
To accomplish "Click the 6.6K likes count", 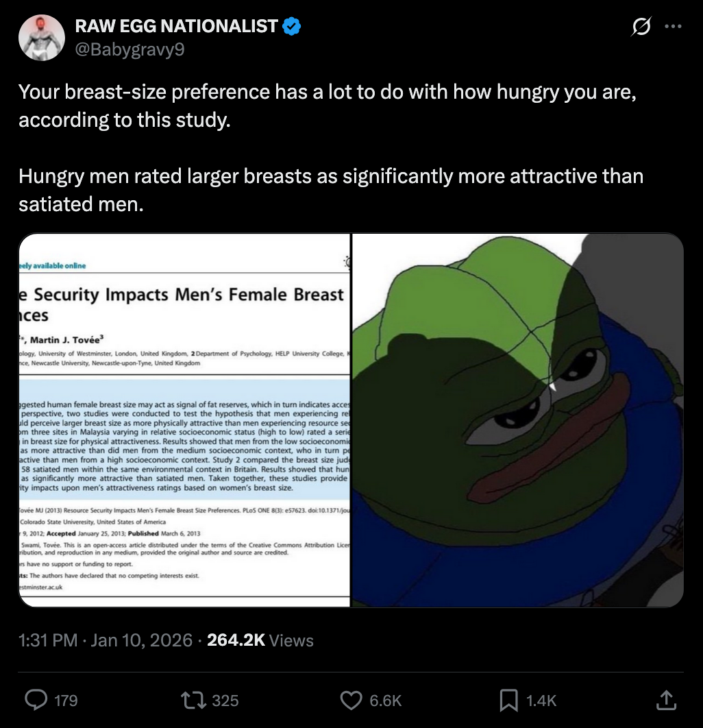I will (x=385, y=700).
